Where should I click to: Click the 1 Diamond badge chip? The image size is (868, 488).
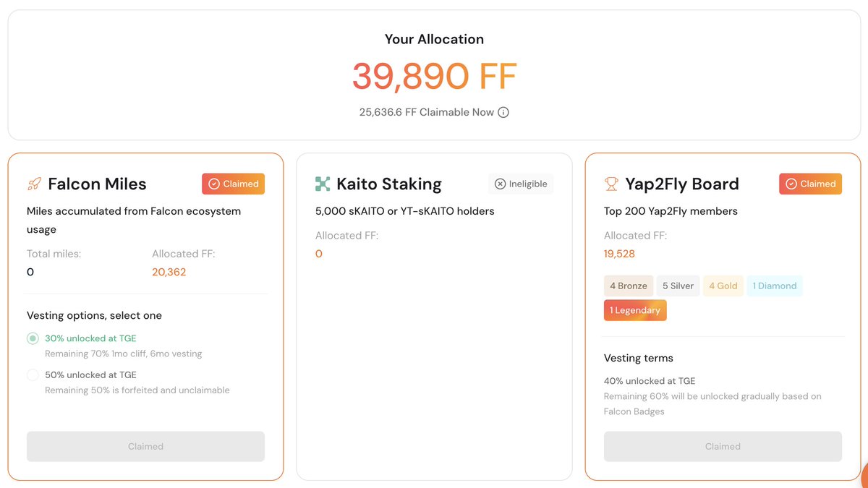(x=774, y=286)
